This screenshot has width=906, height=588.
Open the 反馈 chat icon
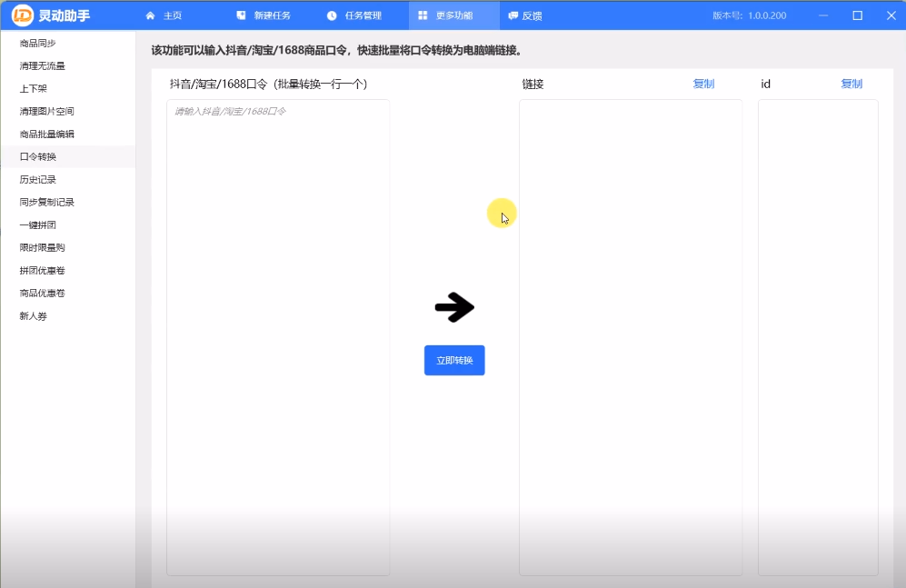point(513,15)
